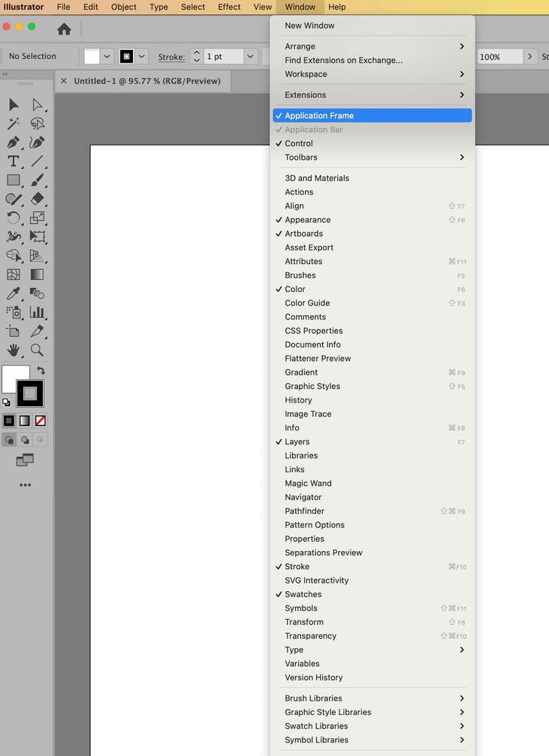Select the Gradient tool
Screen dimensions: 549x756
tap(37, 275)
